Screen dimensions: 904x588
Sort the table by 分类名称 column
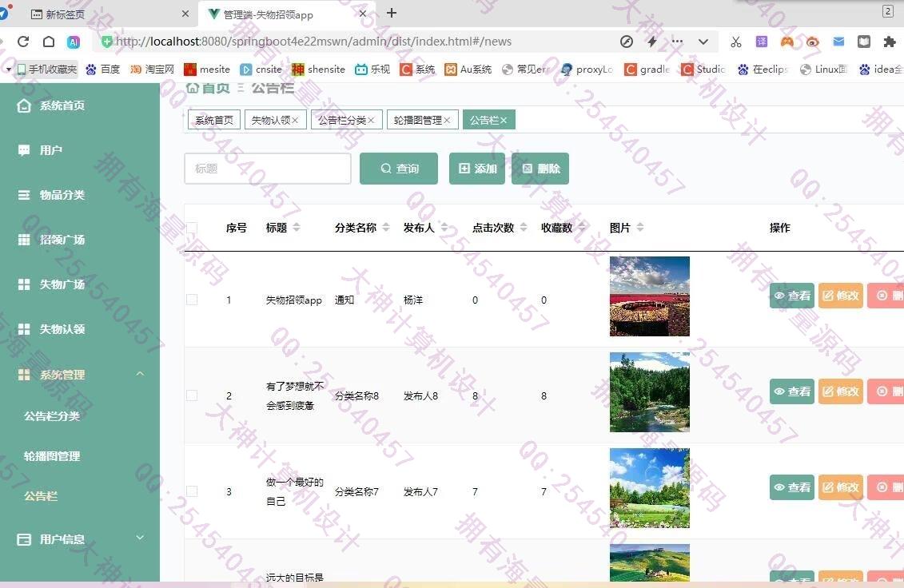click(x=386, y=228)
